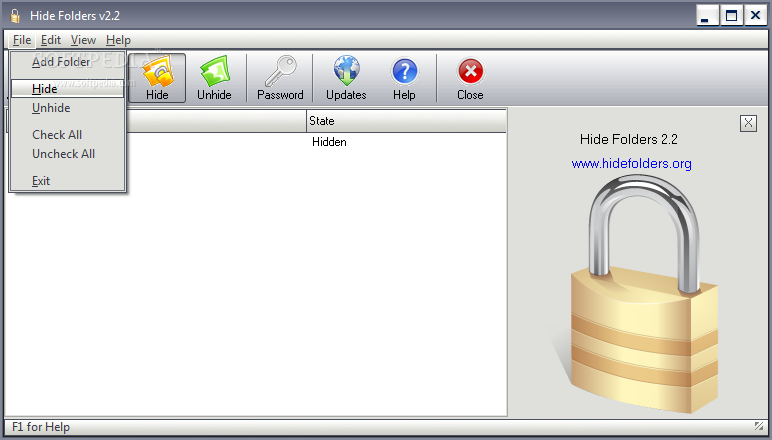The width and height of the screenshot is (772, 440).
Task: Choose Uncheck All menu entry
Action: tap(67, 154)
